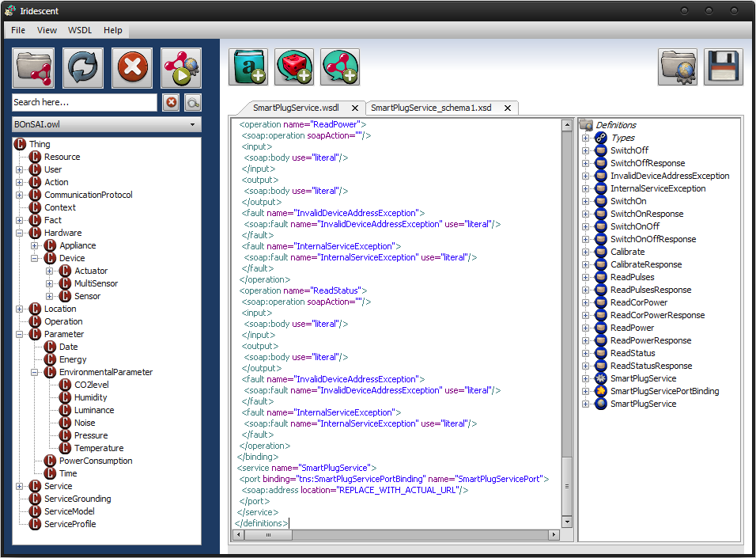The image size is (756, 558).
Task: Open the WSDL menu
Action: coord(80,30)
